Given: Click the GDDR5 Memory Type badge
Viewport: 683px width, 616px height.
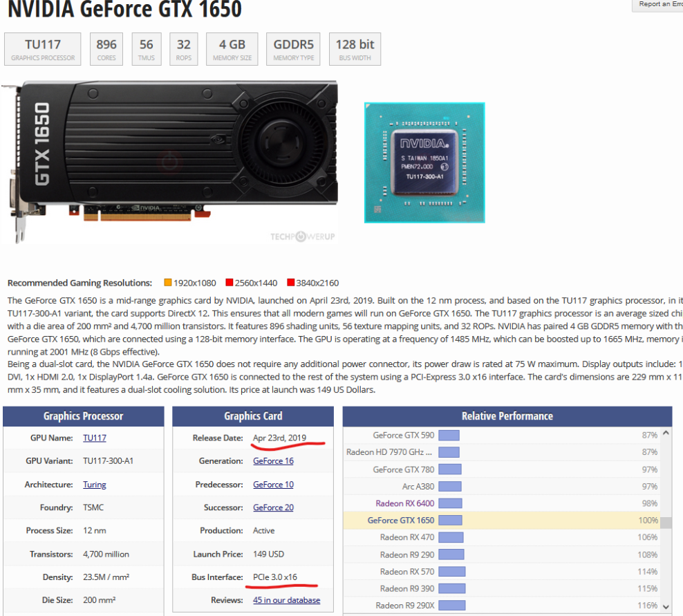Looking at the screenshot, I should [x=293, y=49].
